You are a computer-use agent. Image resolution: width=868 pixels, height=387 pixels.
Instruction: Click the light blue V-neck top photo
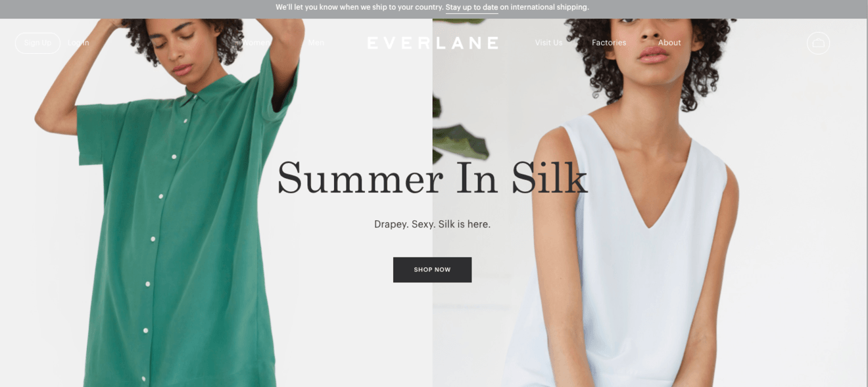631,250
